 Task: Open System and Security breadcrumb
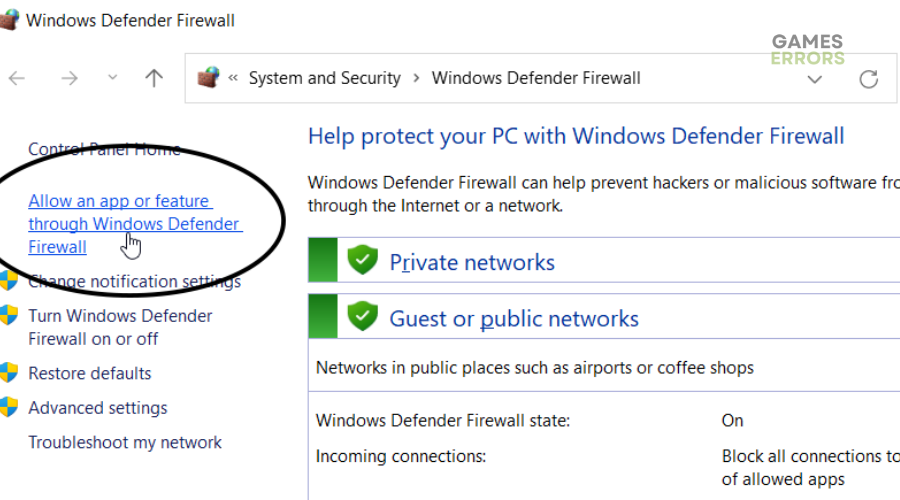324,78
